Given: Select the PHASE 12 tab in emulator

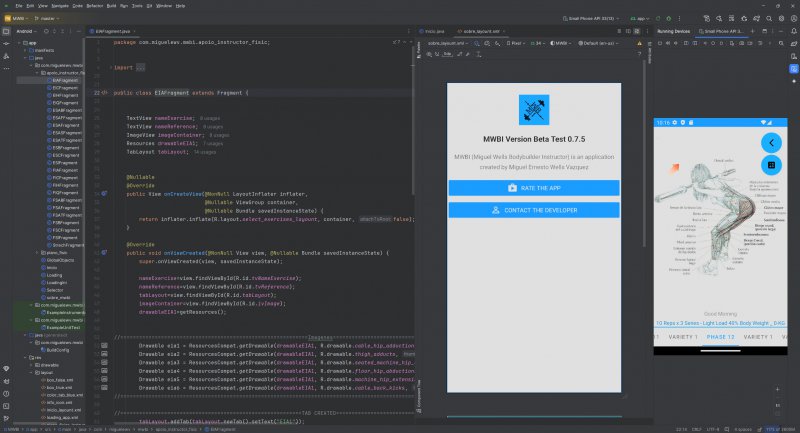Looking at the screenshot, I should [720, 337].
